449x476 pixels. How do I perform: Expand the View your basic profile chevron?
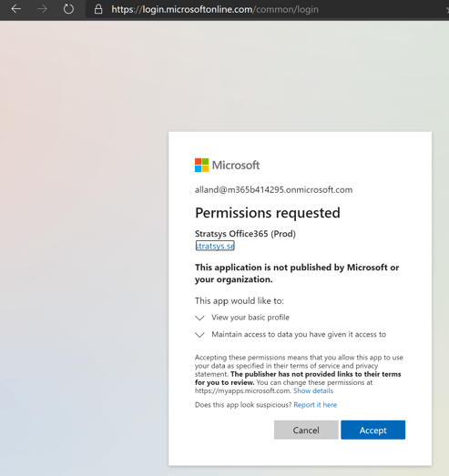199,318
